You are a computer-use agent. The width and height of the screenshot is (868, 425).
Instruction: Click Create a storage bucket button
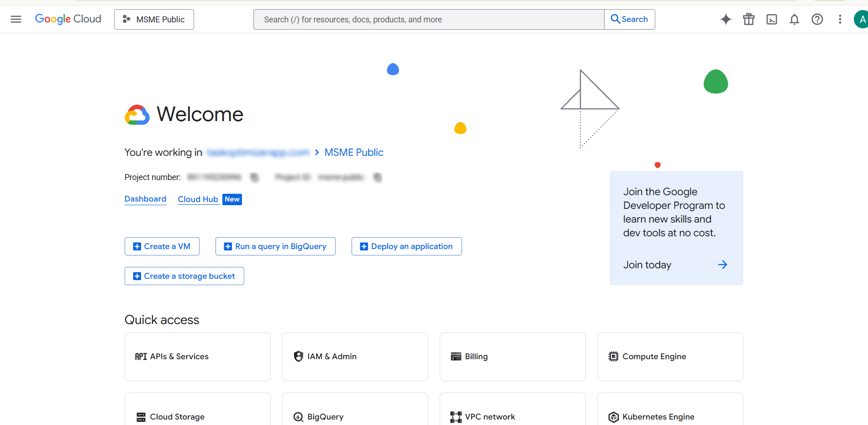coord(184,276)
